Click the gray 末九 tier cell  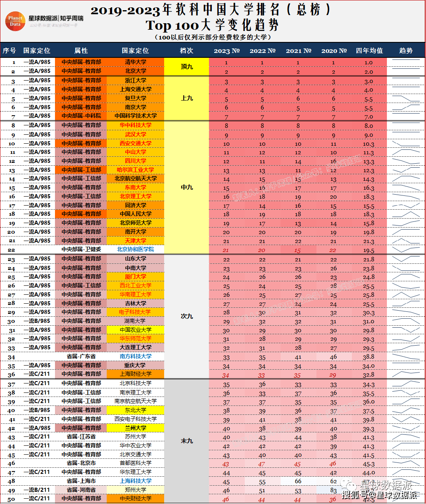click(187, 441)
